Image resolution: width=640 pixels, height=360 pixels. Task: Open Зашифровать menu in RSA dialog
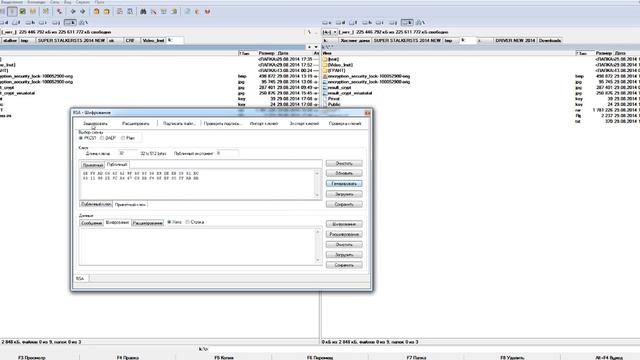(95, 123)
